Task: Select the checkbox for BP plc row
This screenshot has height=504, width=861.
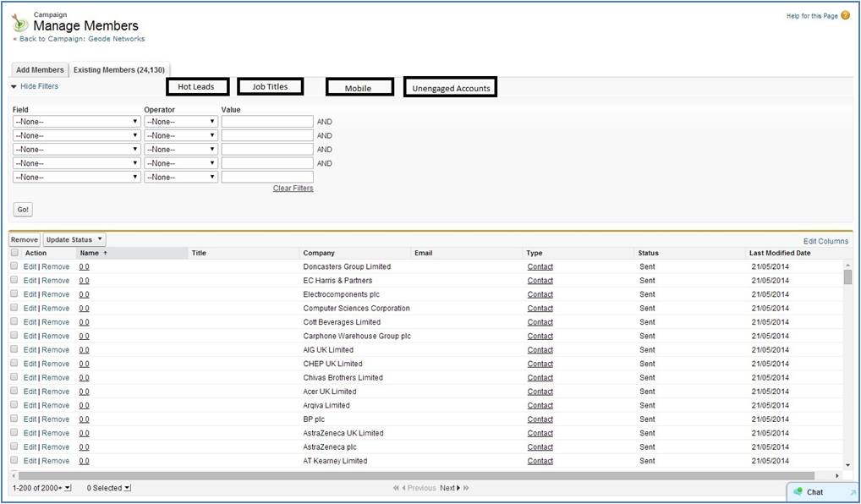Action: tap(14, 419)
